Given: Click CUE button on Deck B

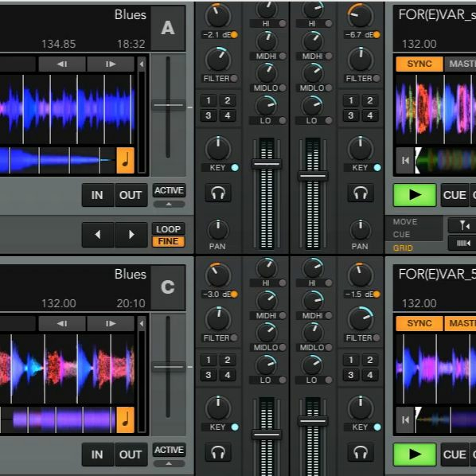Looking at the screenshot, I should [x=455, y=195].
